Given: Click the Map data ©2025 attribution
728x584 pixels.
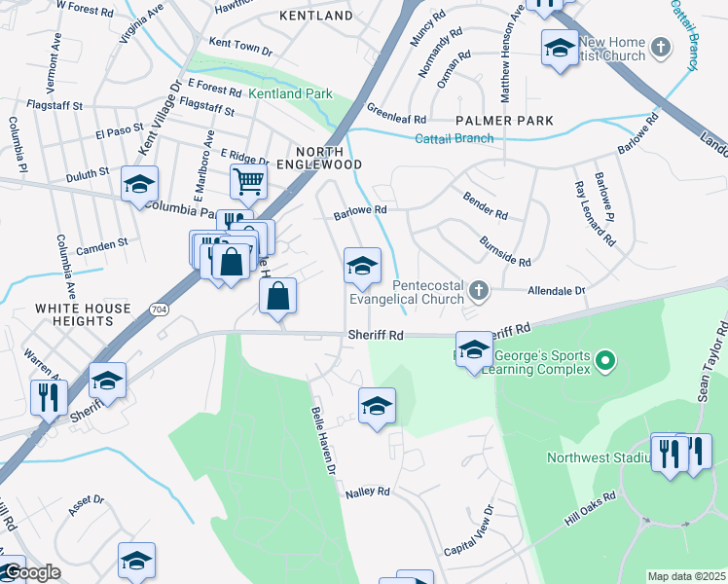Looking at the screenshot, I should pyautogui.click(x=686, y=576).
